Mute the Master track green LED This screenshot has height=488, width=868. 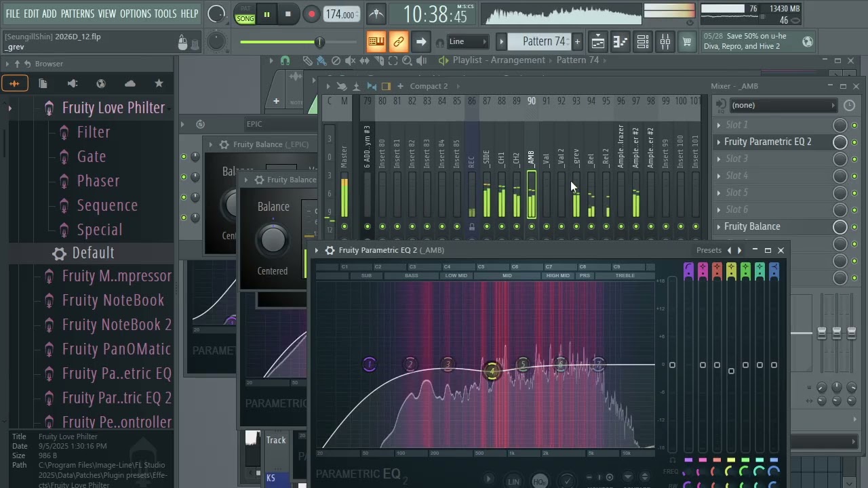(x=344, y=226)
